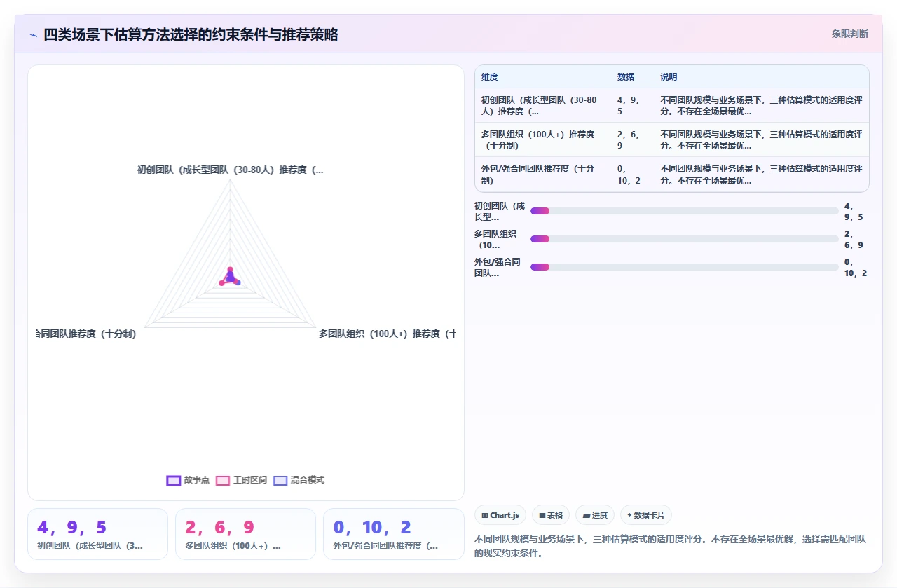Click the 多团队组织 table row dimension cell
897x588 pixels.
542,139
